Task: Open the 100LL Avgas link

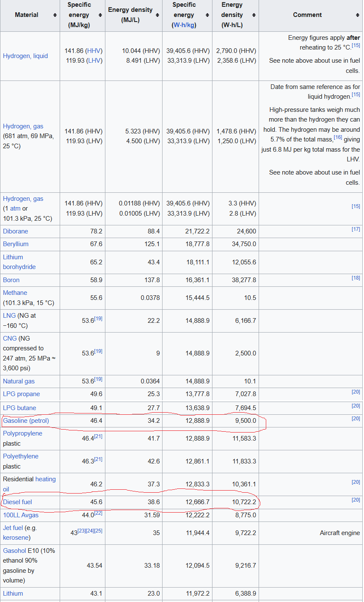Action: point(21,515)
